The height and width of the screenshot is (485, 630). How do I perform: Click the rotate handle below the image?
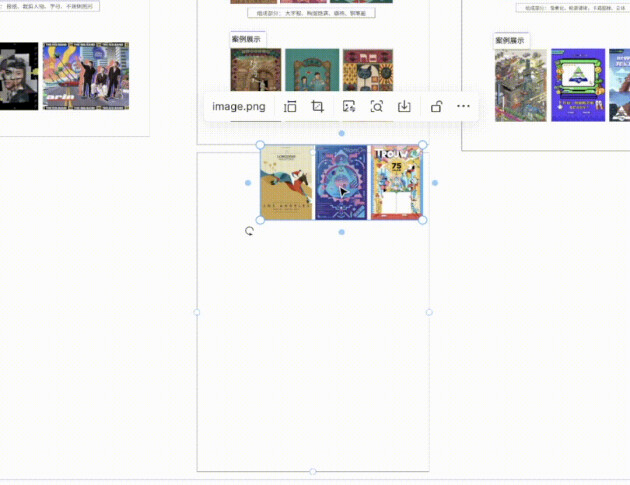coord(250,231)
